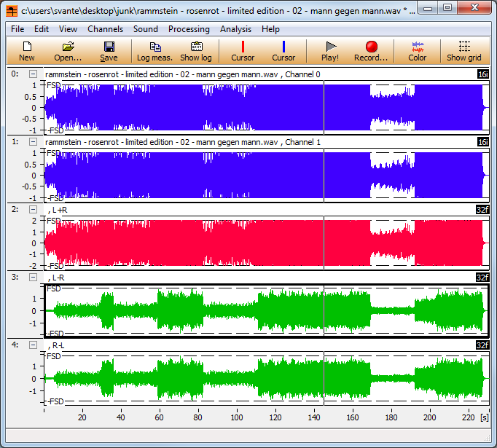Open the Color settings icon

pos(418,51)
